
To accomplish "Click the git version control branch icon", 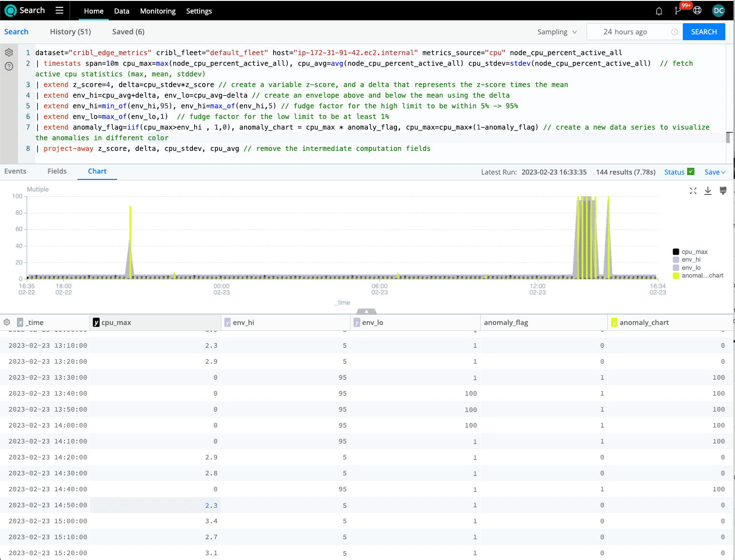I will coord(678,11).
